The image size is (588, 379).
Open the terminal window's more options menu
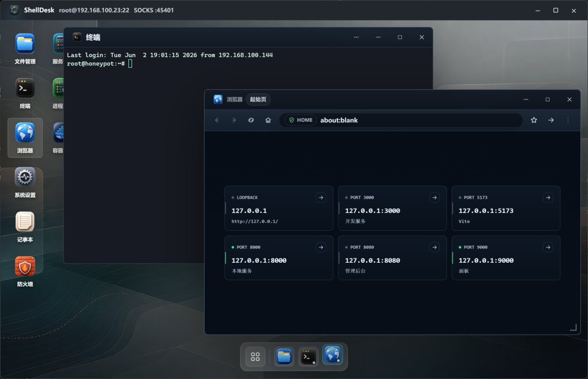356,37
